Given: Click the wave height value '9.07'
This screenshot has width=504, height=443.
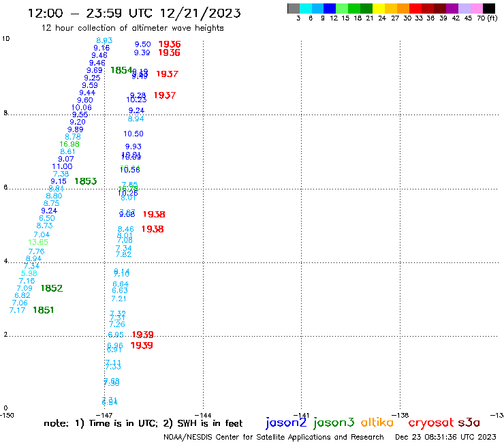Looking at the screenshot, I should click(x=66, y=159).
